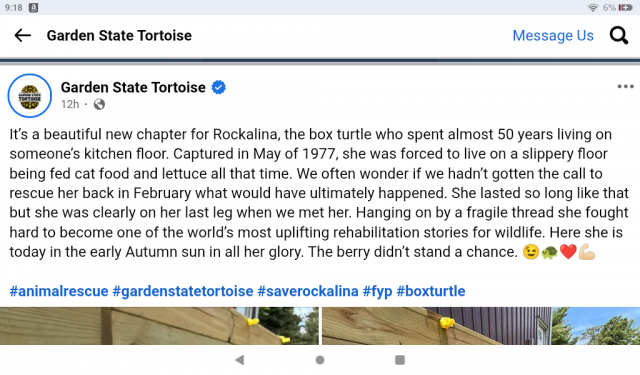The height and width of the screenshot is (375, 640).
Task: Tap the 12h post timestamp
Action: 70,104
